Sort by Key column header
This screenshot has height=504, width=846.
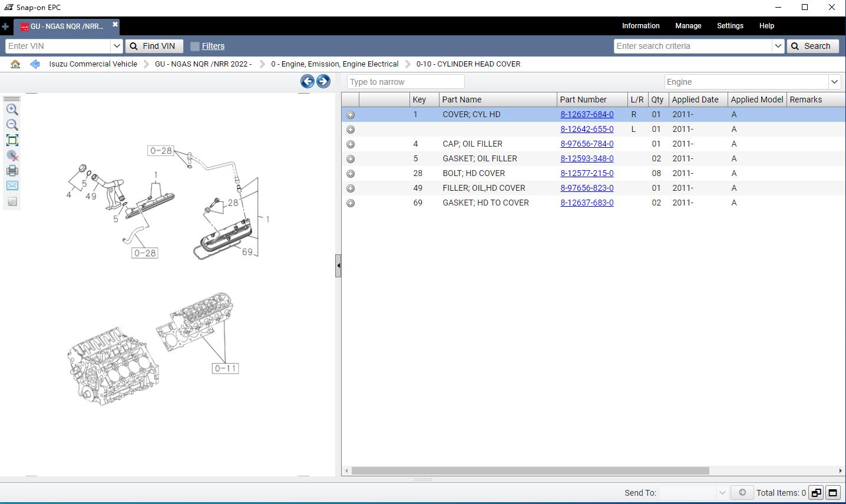click(424, 100)
